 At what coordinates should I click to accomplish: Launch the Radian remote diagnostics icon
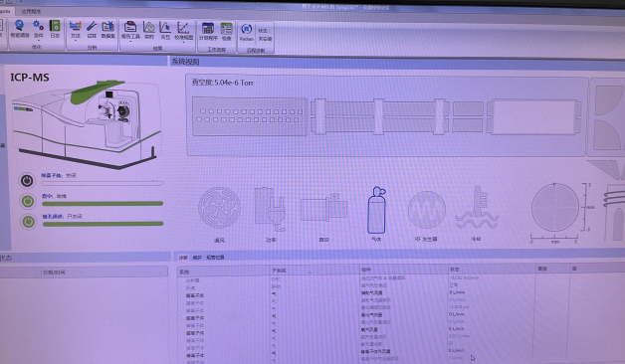click(x=247, y=32)
